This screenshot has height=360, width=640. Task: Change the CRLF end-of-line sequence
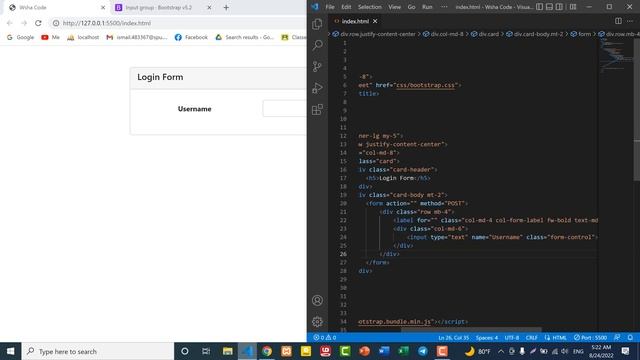[x=531, y=338]
